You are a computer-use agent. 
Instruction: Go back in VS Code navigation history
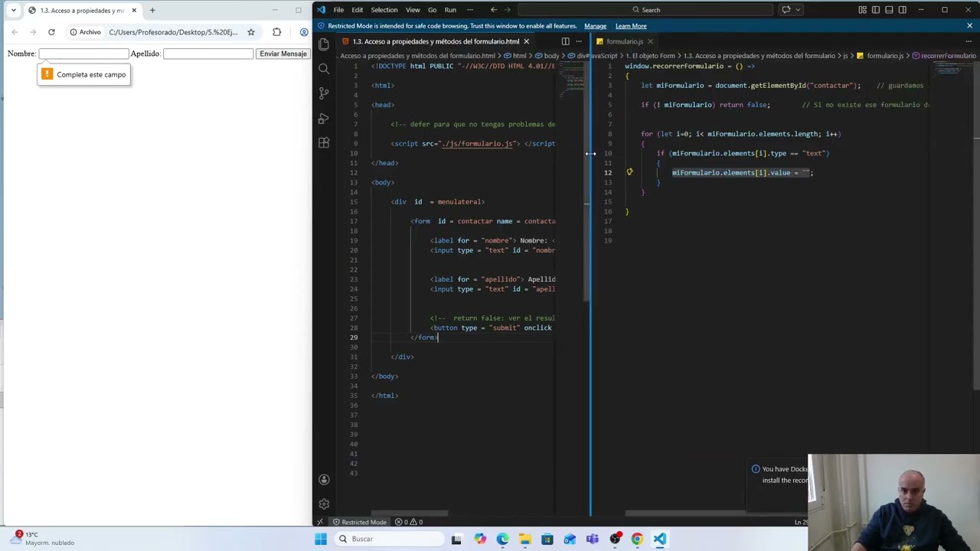pyautogui.click(x=494, y=10)
